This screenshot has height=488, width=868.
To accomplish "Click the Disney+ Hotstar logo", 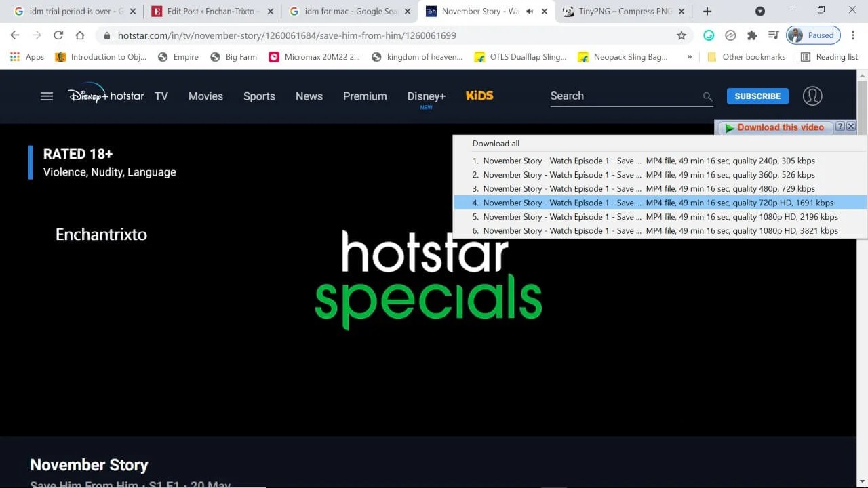I will coord(106,95).
